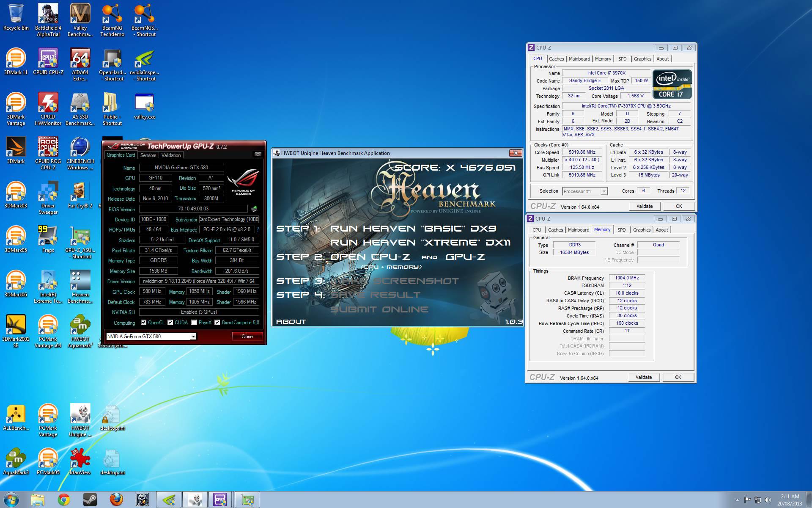
Task: Click the Windows Start button
Action: point(11,500)
